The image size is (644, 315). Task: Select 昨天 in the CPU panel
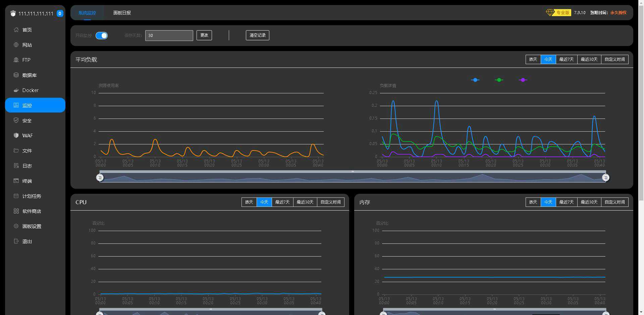249,202
